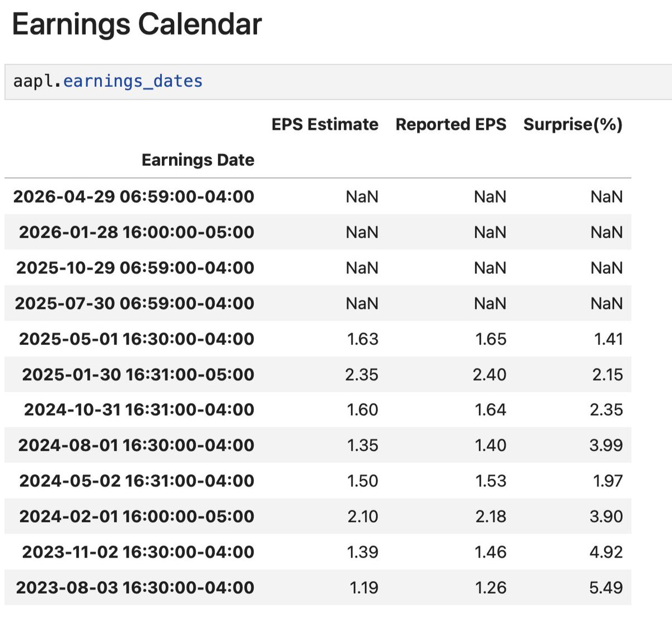Click reported EPS value 1.26
Screen dimensions: 672x623
click(x=491, y=587)
